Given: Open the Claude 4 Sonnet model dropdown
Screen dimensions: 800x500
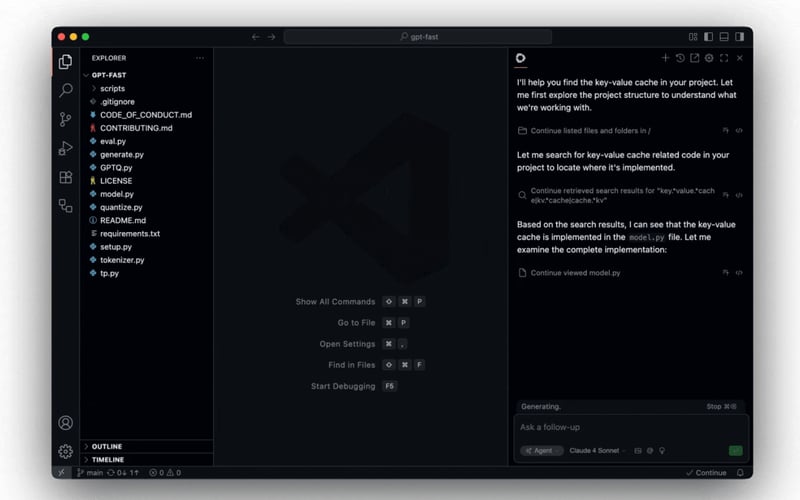Looking at the screenshot, I should 597,451.
